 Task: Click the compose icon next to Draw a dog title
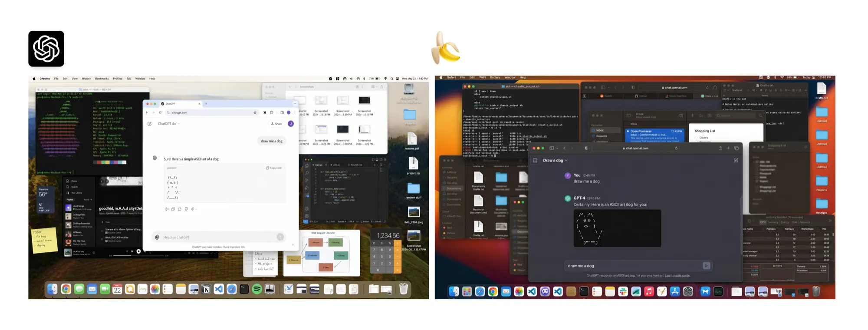click(x=736, y=160)
